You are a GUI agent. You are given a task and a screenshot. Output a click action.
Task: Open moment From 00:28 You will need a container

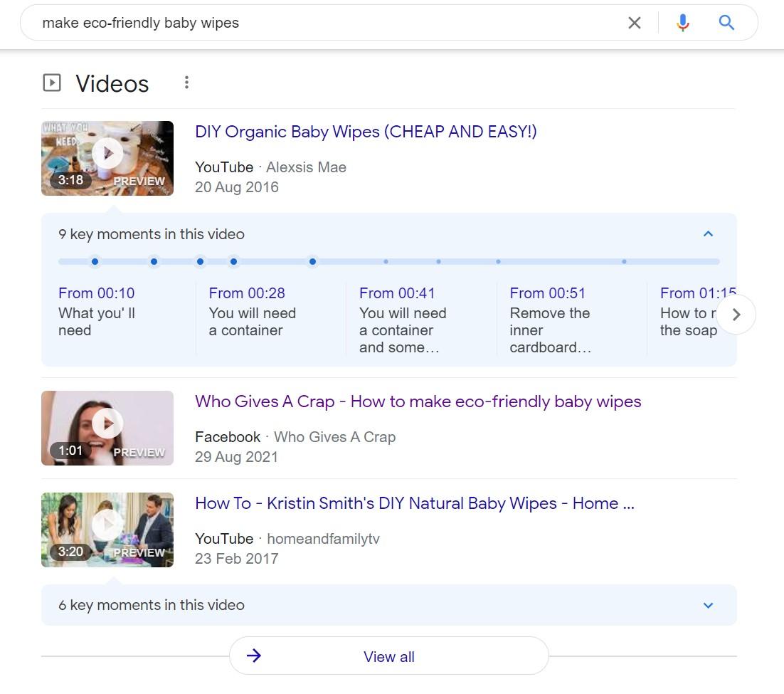(x=253, y=311)
